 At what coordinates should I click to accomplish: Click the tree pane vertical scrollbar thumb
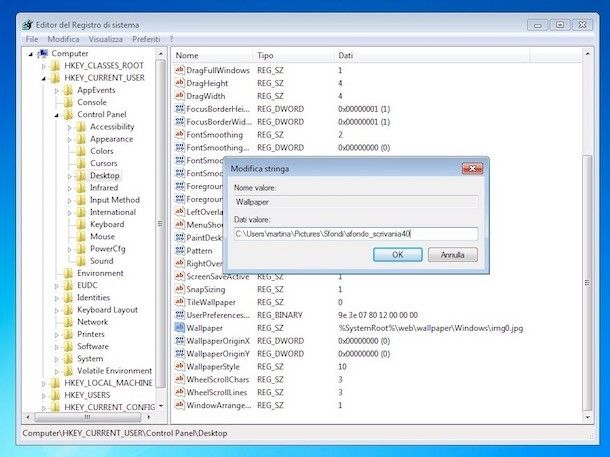click(x=160, y=224)
